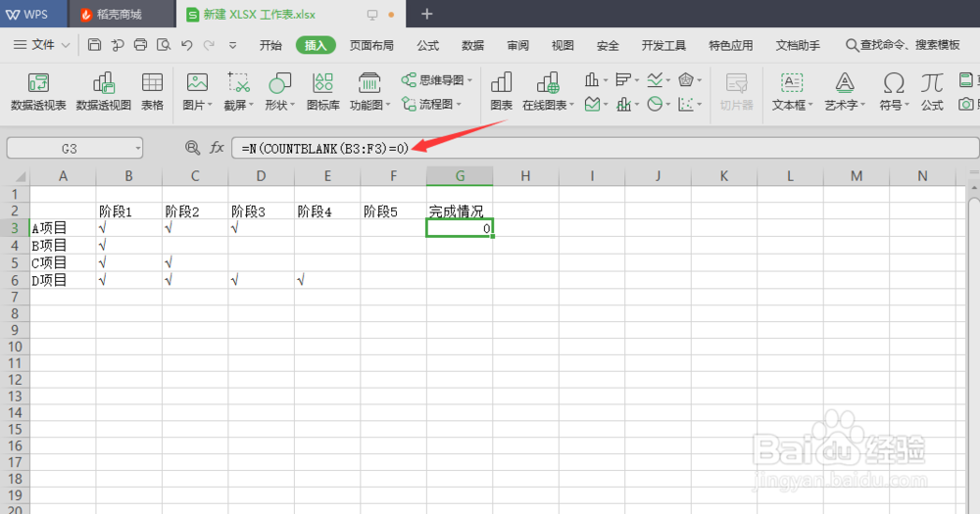Screen dimensions: 980x514
Task: Open the 形状 shapes tool
Action: [279, 92]
